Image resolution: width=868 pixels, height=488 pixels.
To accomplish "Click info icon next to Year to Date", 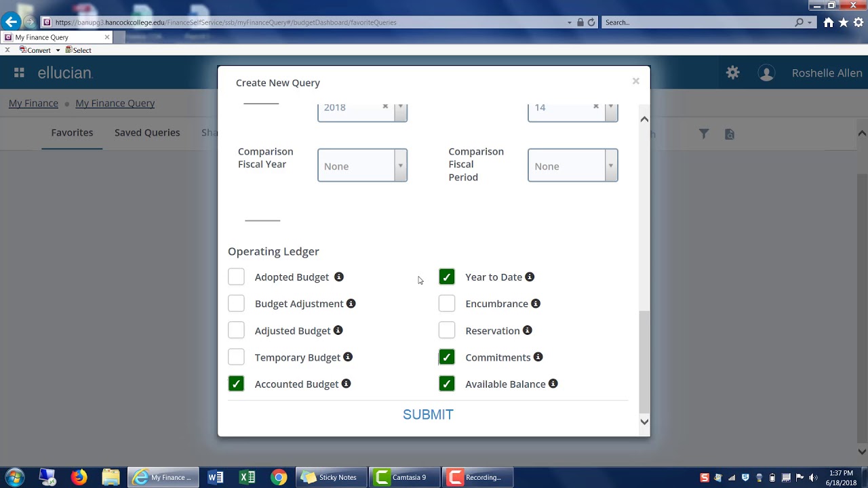I will (x=530, y=277).
